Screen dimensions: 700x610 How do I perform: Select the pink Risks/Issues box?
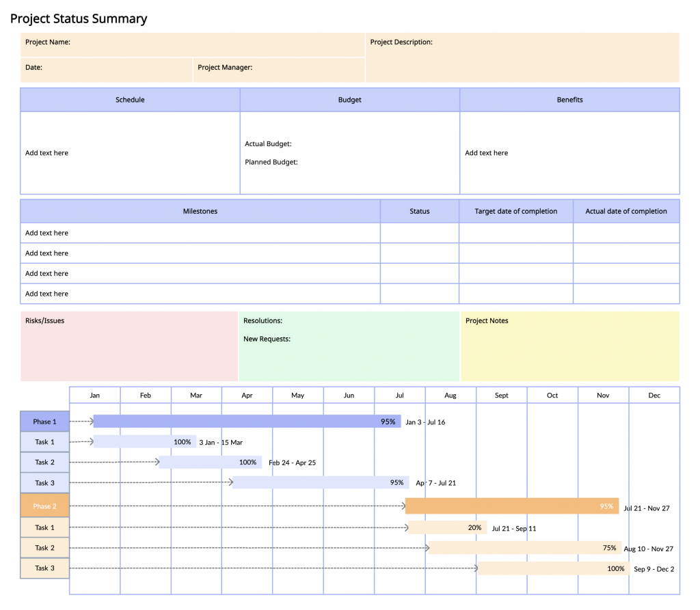coord(129,346)
